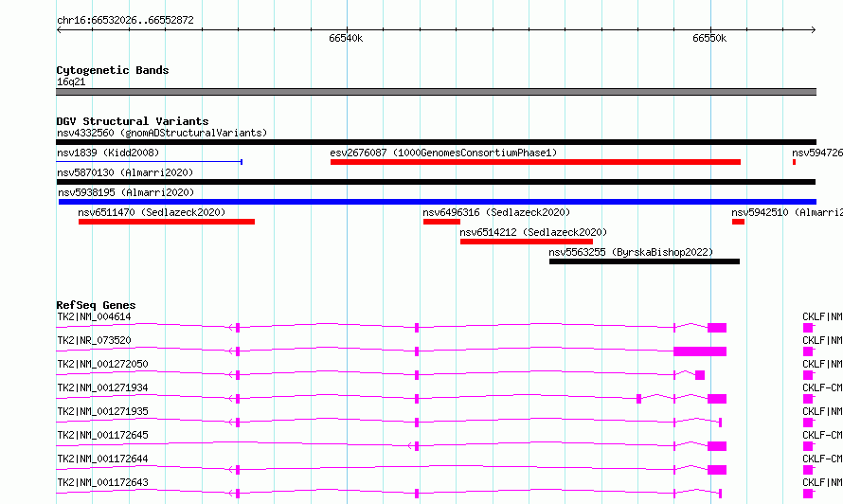Select the gray 16q21 cytogenetic band bar
The height and width of the screenshot is (504, 843).
click(x=436, y=92)
